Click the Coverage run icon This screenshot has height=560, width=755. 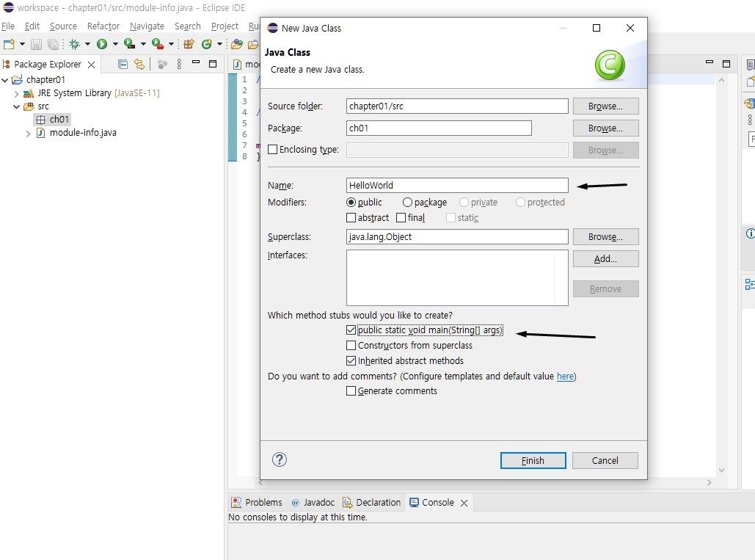click(129, 44)
